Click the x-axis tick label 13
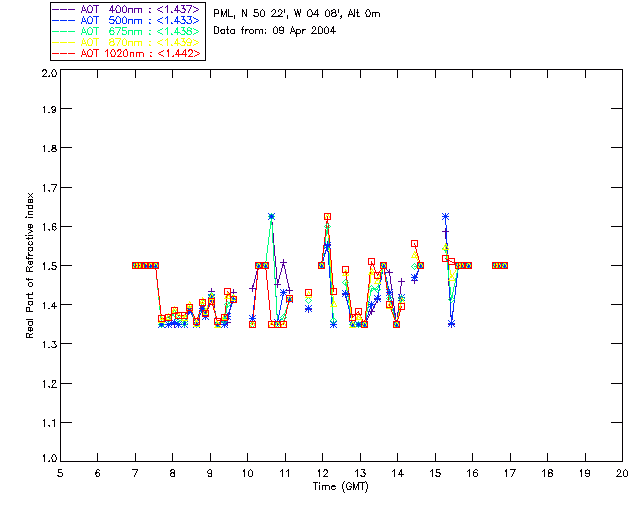The width and height of the screenshot is (640, 512). 360,473
